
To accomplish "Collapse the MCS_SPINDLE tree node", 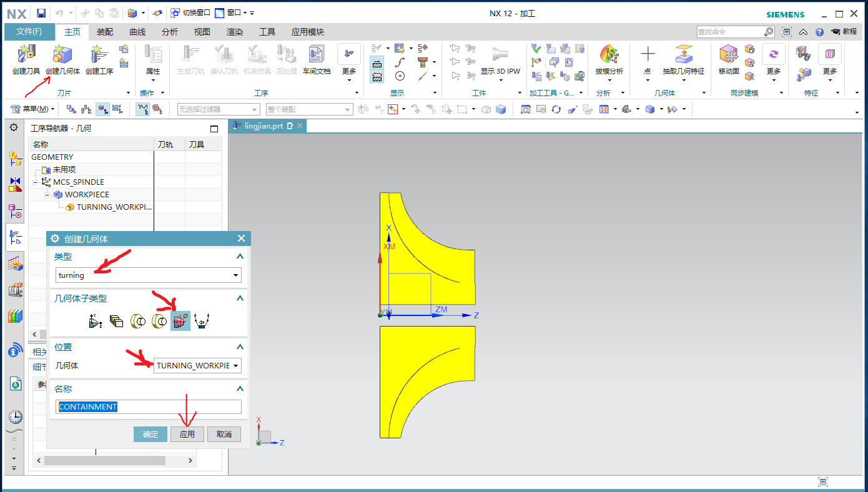I will (x=36, y=182).
